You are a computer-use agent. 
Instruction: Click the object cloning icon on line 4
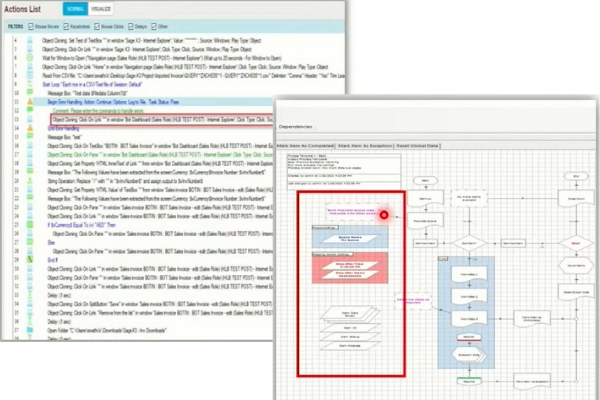(x=30, y=40)
